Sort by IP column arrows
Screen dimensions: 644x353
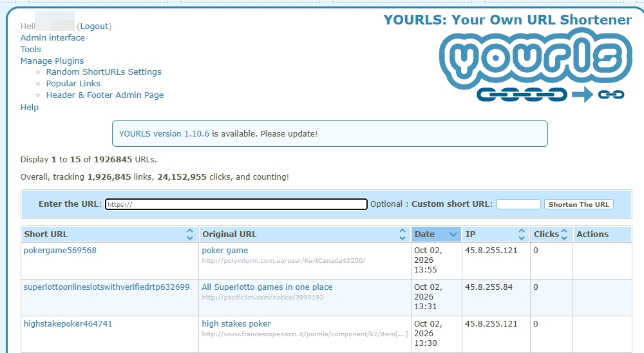pyautogui.click(x=522, y=234)
